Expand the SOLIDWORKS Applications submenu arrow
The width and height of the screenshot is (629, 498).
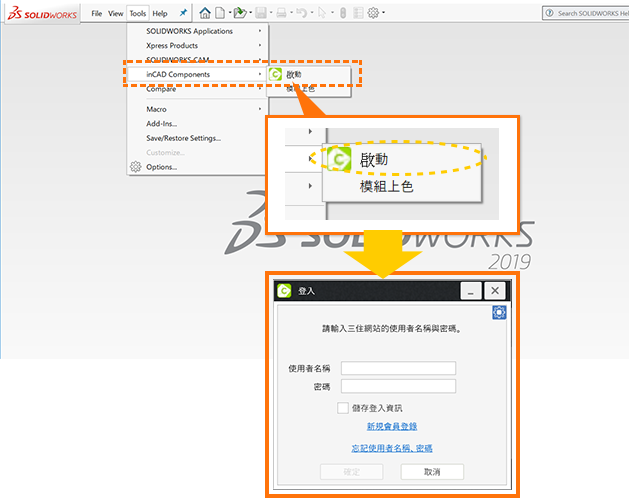(260, 31)
